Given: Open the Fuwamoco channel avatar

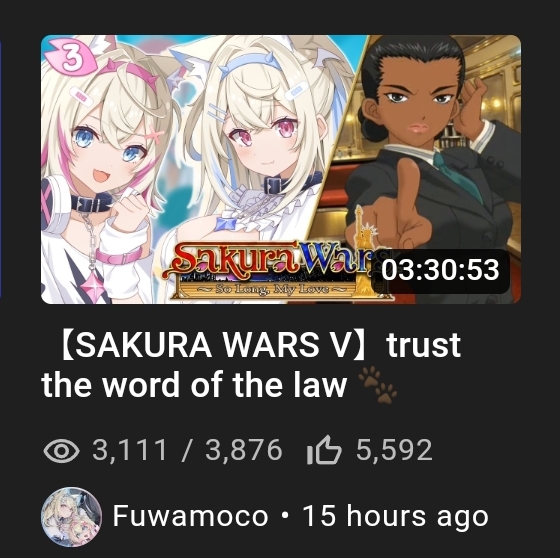Looking at the screenshot, I should (x=71, y=517).
